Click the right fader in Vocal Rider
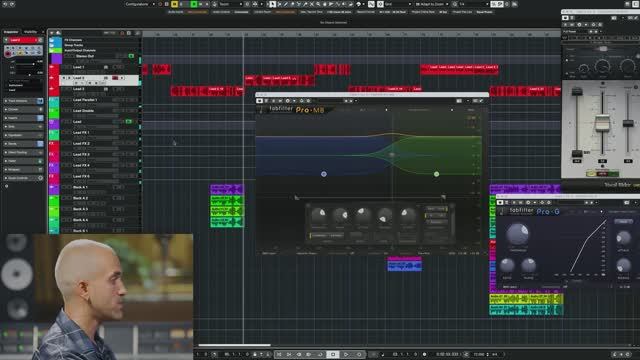Screen dimensions: 640x360 (x=628, y=123)
